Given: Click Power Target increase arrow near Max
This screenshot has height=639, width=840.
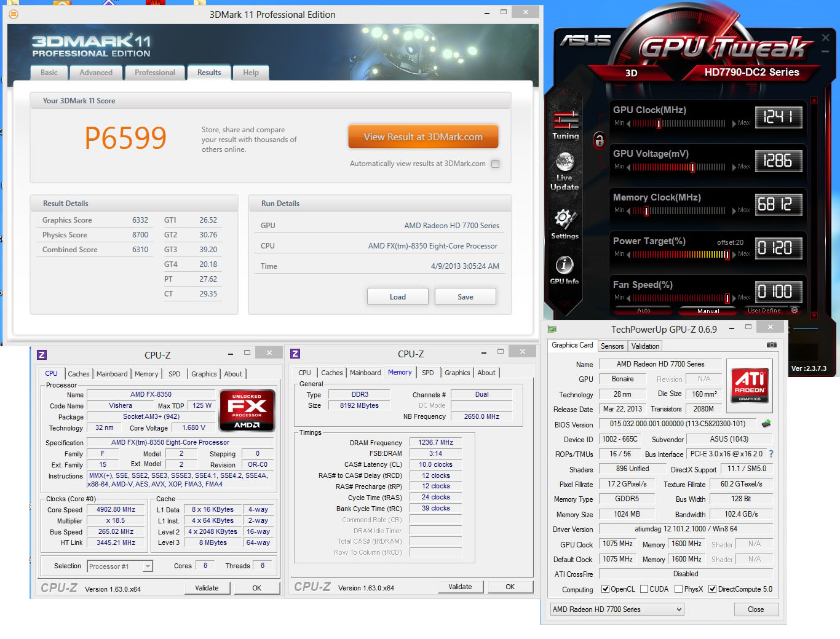Looking at the screenshot, I should (734, 255).
